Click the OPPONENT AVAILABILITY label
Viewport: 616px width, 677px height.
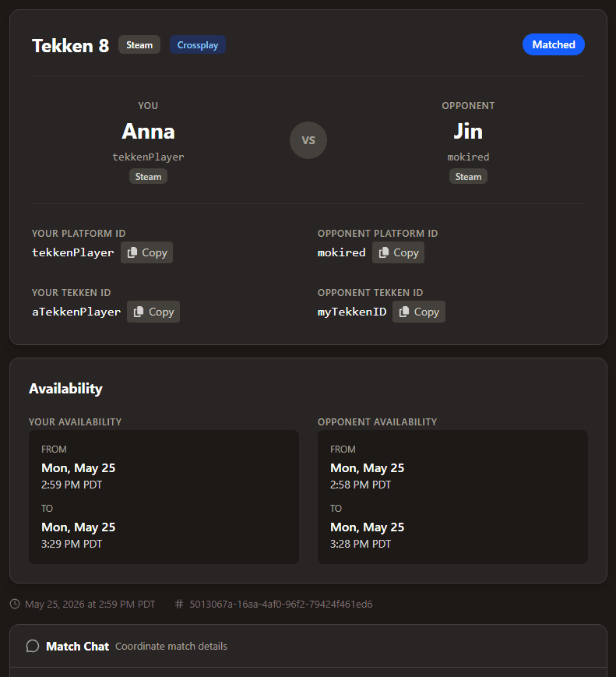click(x=377, y=421)
